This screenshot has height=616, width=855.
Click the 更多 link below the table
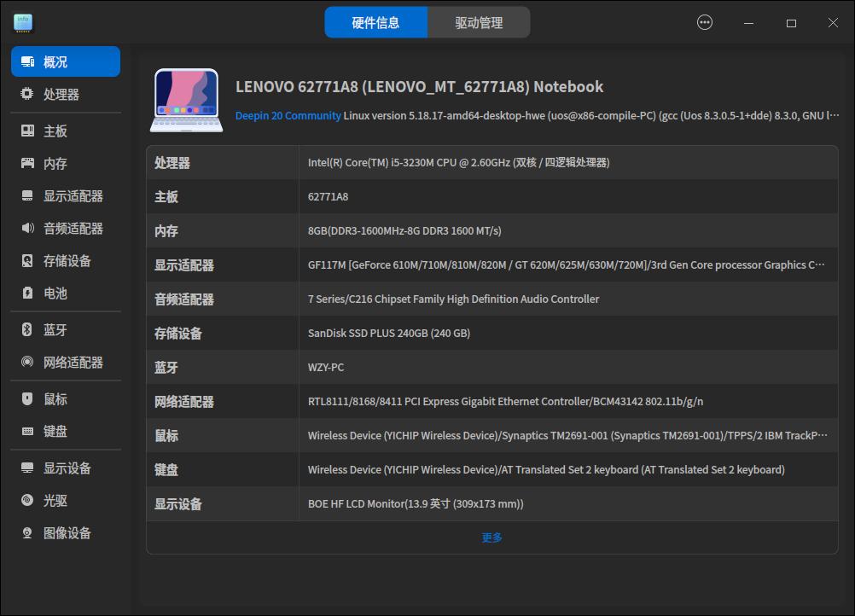491,538
